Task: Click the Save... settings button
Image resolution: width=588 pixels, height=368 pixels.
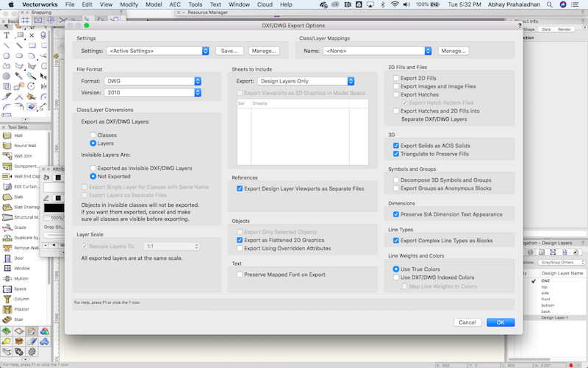Action: click(229, 51)
